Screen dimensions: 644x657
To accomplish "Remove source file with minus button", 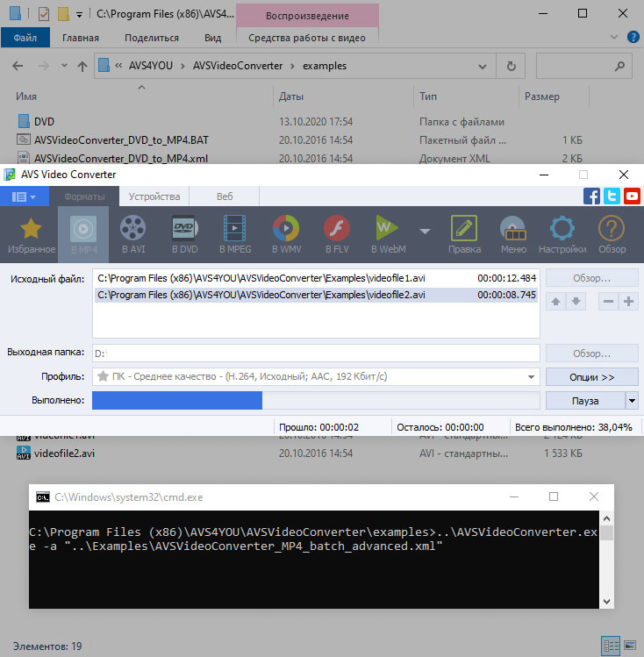I will 608,301.
